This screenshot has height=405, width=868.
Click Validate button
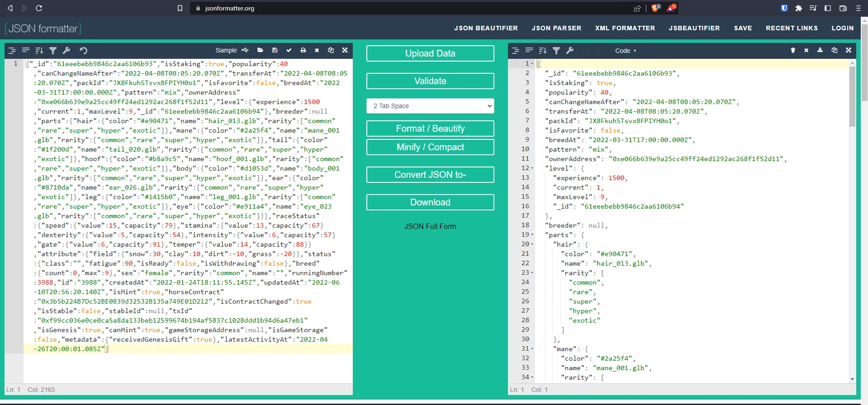point(430,81)
